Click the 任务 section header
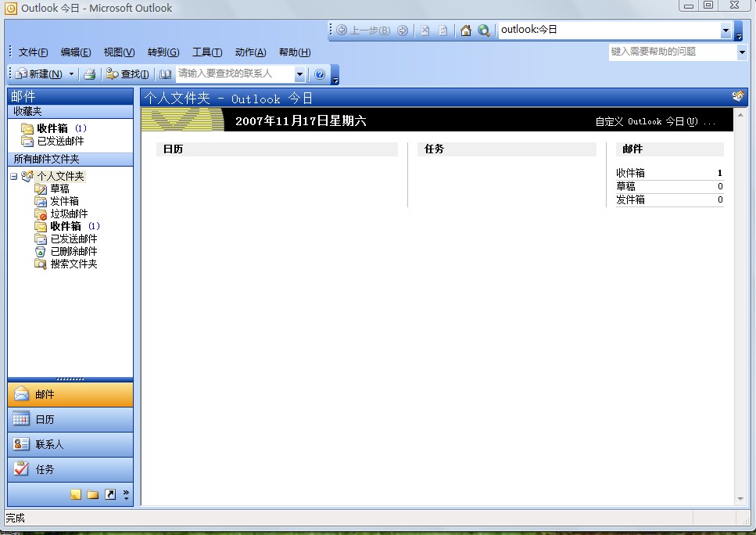The height and width of the screenshot is (535, 756). (507, 149)
